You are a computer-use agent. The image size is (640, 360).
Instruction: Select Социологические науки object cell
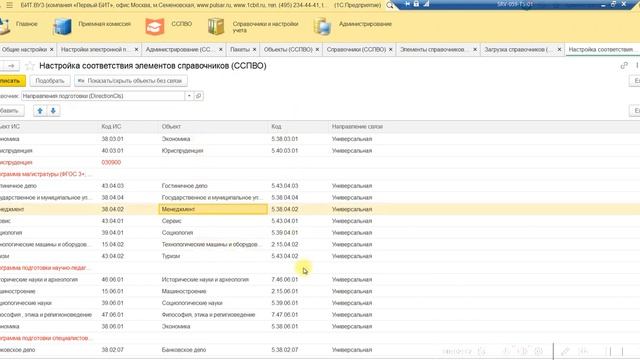tap(213, 303)
